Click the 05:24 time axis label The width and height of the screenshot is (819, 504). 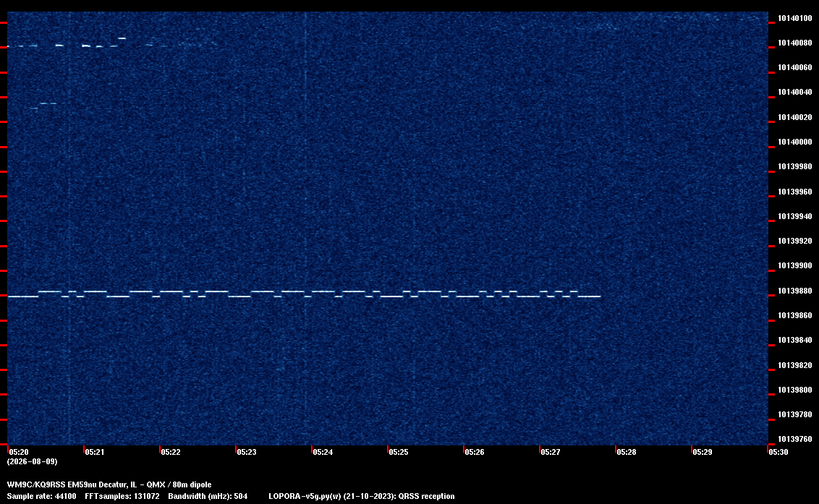(323, 452)
